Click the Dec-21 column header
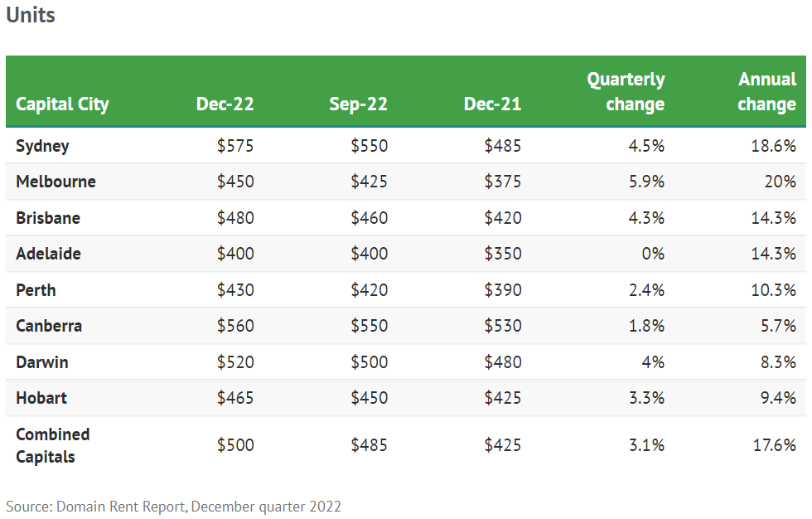This screenshot has width=812, height=519. pos(492,104)
